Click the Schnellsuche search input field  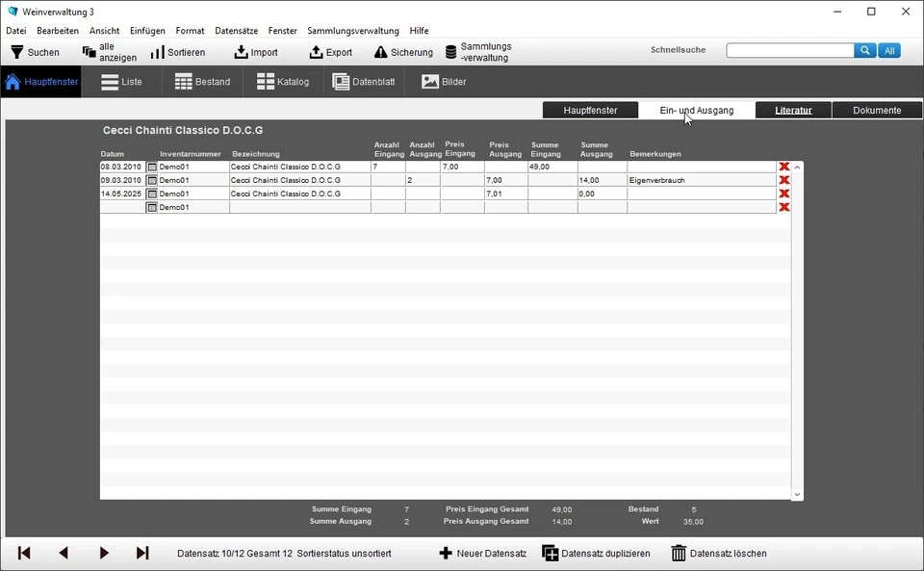[x=789, y=50]
